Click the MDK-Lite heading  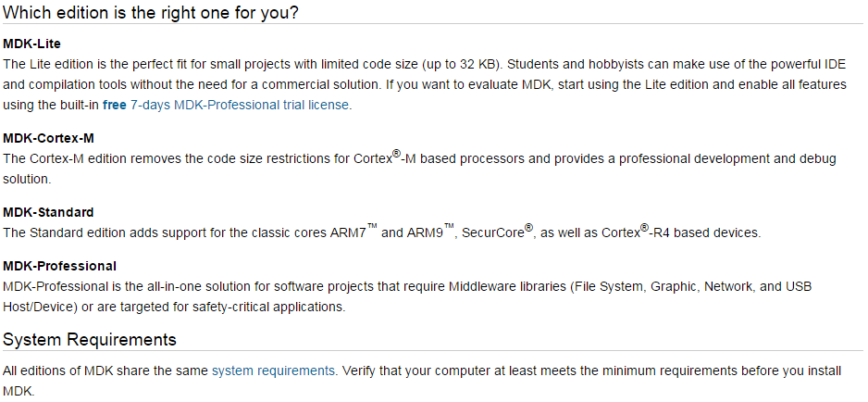coord(32,44)
